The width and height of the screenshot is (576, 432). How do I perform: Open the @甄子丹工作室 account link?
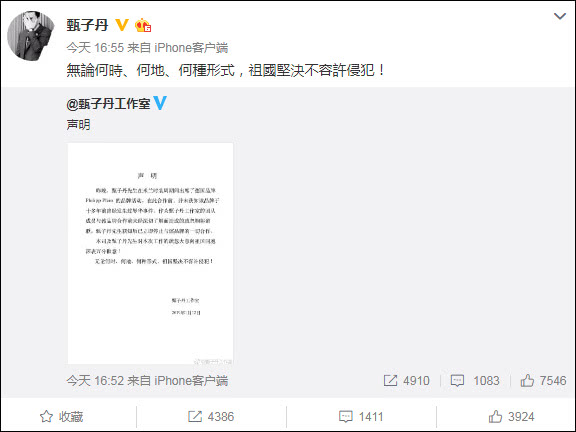(108, 104)
